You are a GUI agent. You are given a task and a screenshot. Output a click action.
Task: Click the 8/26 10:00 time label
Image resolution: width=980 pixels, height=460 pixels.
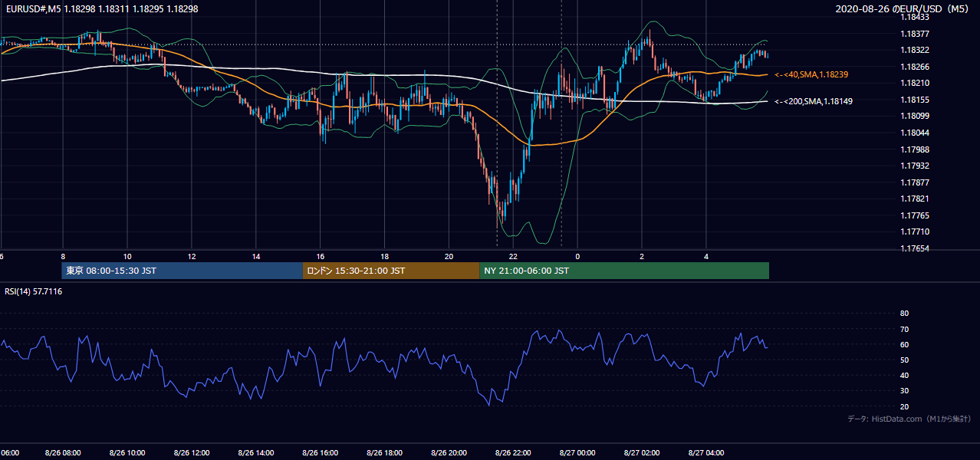click(x=127, y=453)
